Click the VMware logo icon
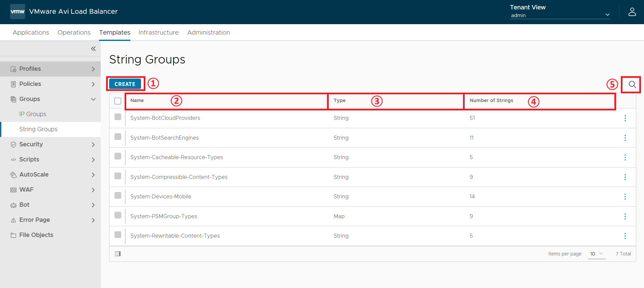The image size is (644, 288). point(17,11)
